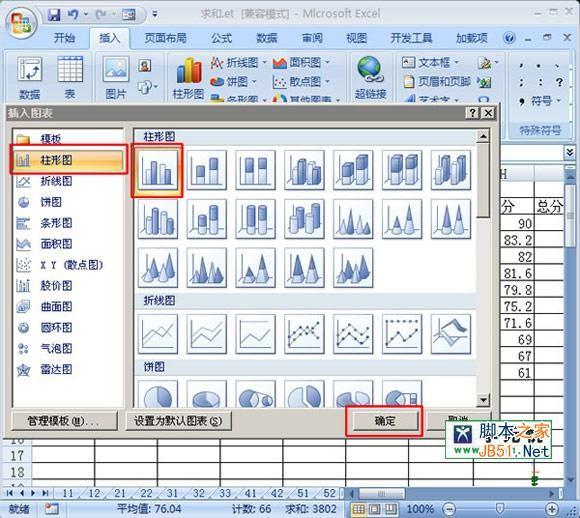Expand the formula bar chevron
The image size is (580, 518).
570,152
